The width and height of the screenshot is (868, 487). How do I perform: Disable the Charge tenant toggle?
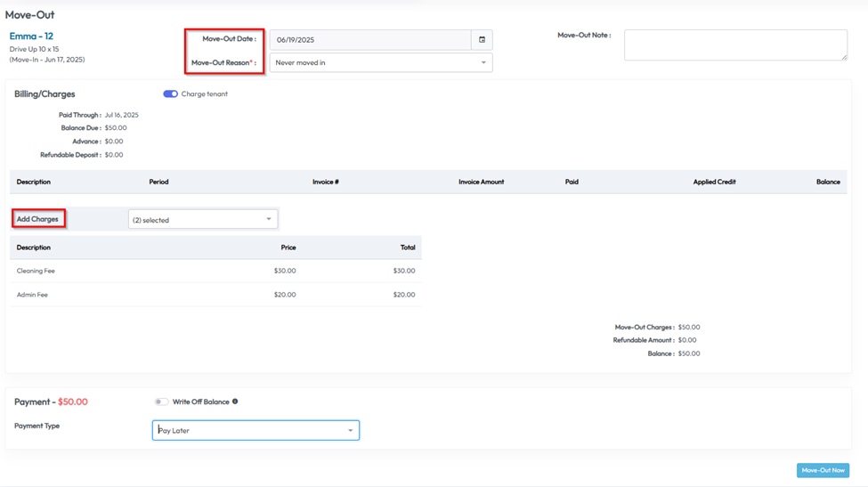pyautogui.click(x=170, y=94)
